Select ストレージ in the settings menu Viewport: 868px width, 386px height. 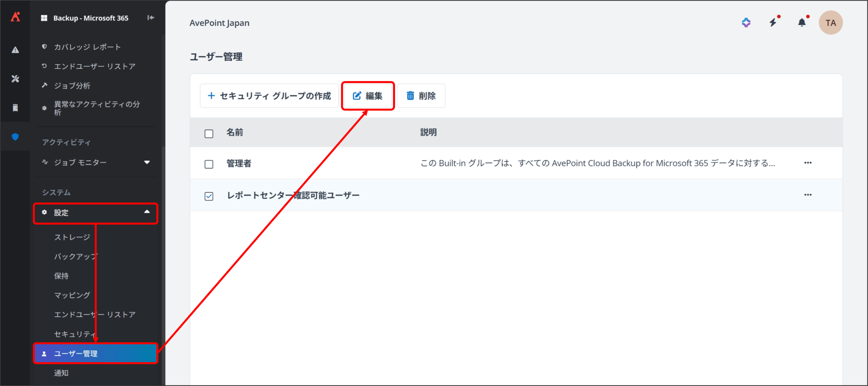click(x=72, y=237)
